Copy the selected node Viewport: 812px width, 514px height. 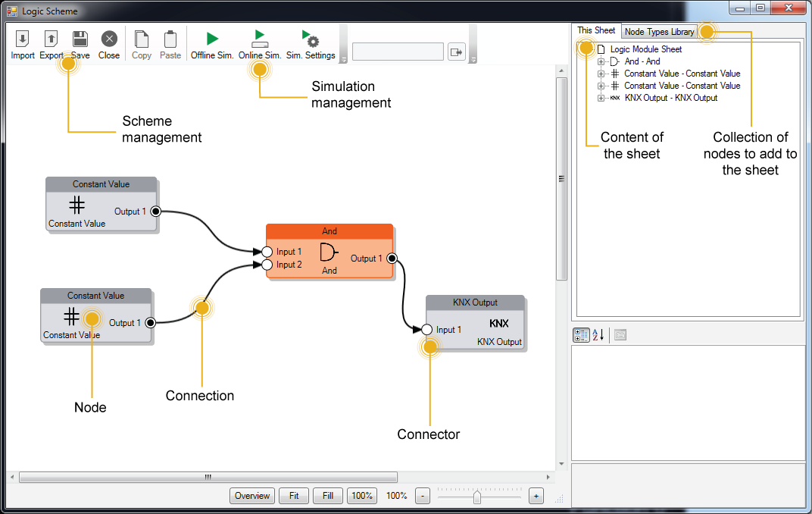142,45
